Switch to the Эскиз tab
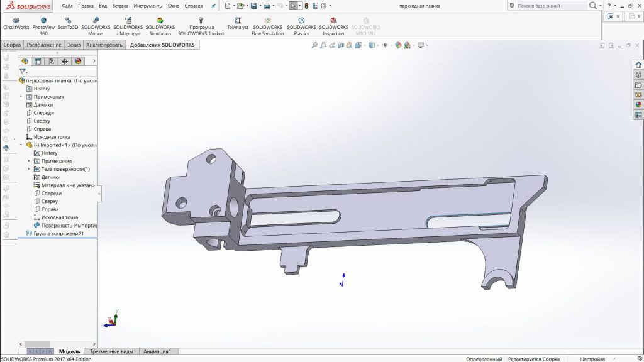Screen dimensions: 644x362 tap(74, 45)
